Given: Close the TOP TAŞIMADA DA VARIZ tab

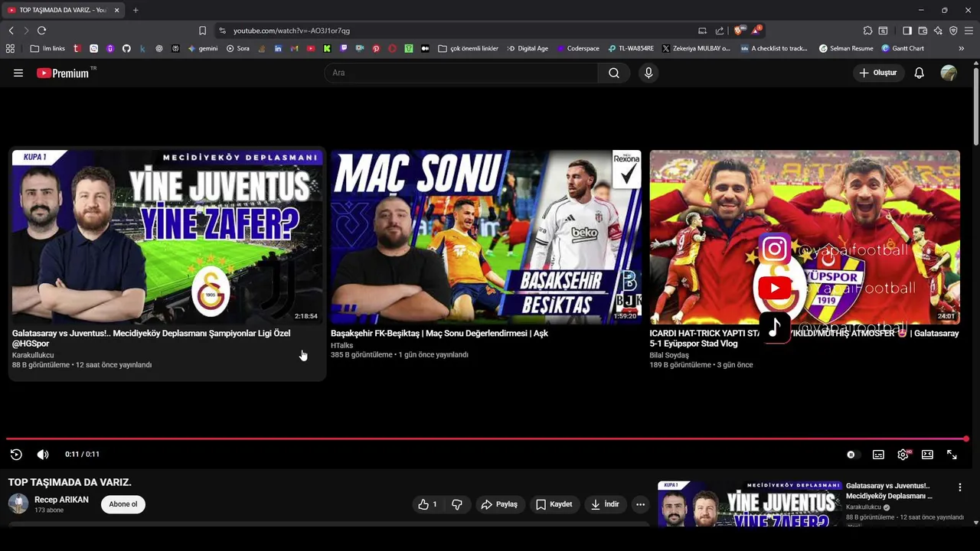Looking at the screenshot, I should click(x=116, y=10).
